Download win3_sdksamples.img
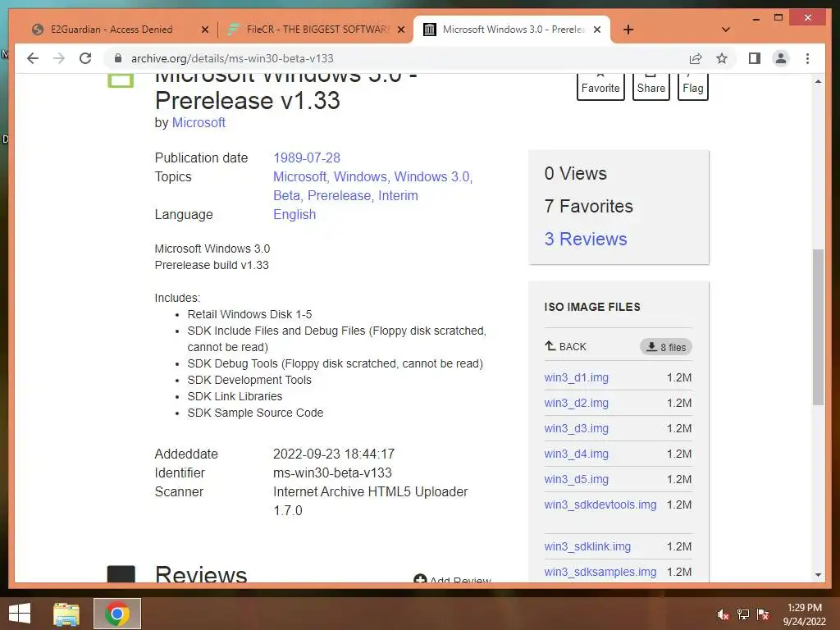 click(x=600, y=572)
